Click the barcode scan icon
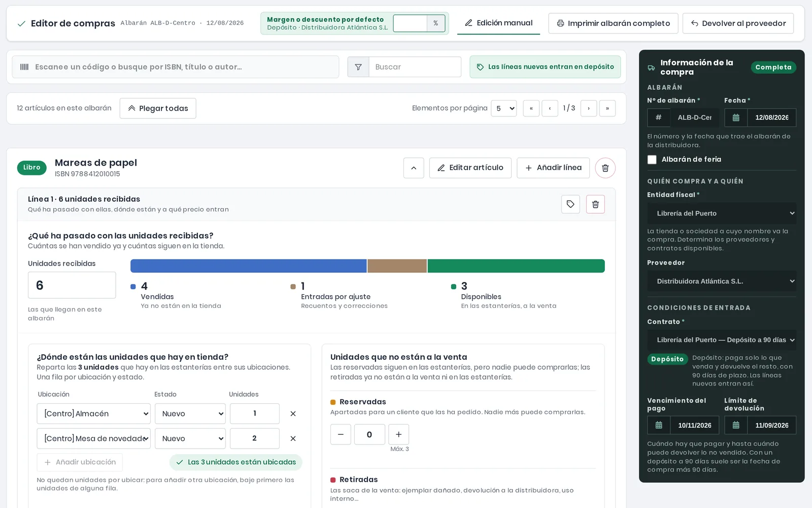The height and width of the screenshot is (508, 812). 24,67
